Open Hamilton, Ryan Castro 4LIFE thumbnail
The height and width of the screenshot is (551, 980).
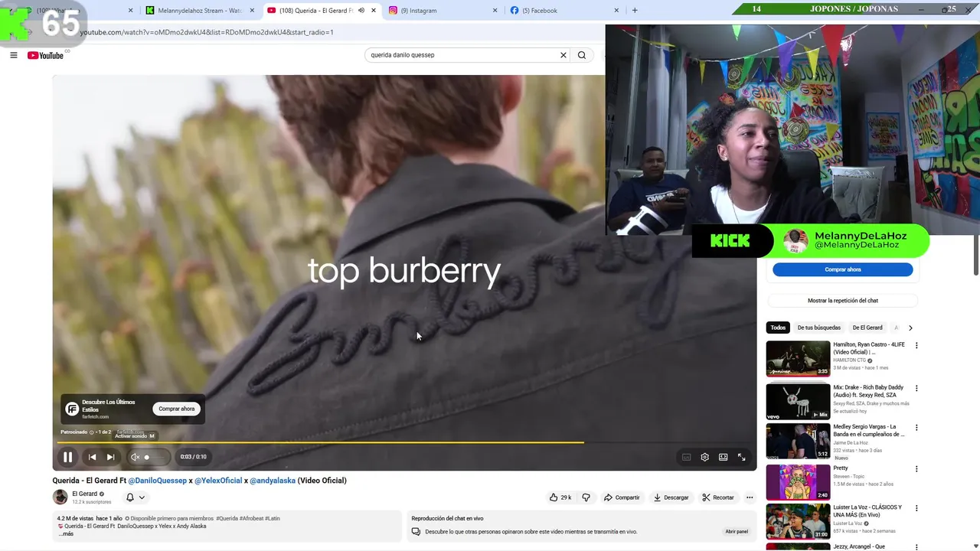click(798, 358)
